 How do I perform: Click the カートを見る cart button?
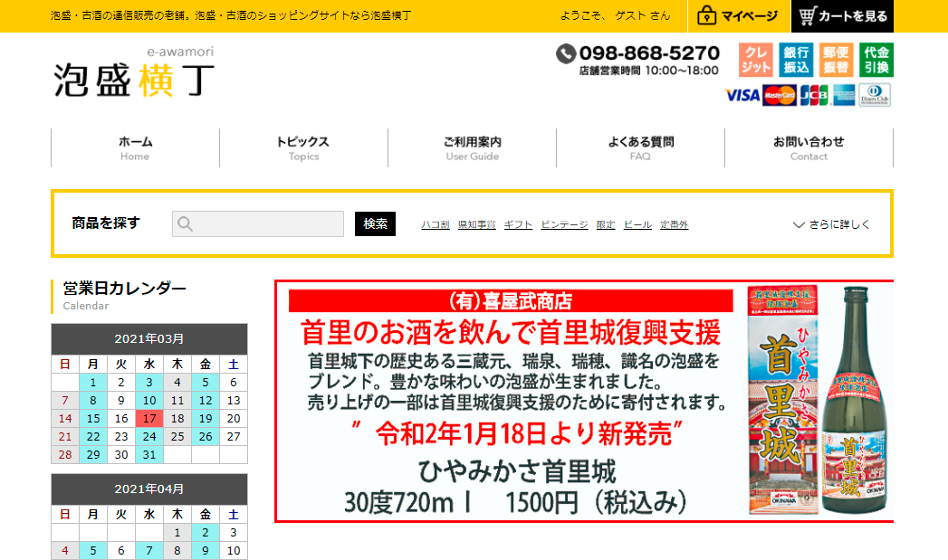842,15
